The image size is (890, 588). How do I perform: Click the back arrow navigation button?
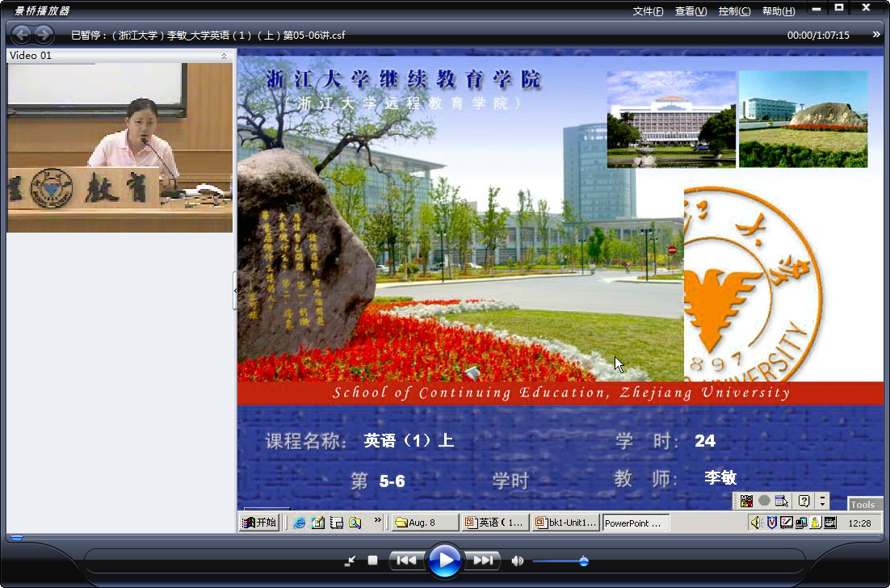tap(22, 35)
